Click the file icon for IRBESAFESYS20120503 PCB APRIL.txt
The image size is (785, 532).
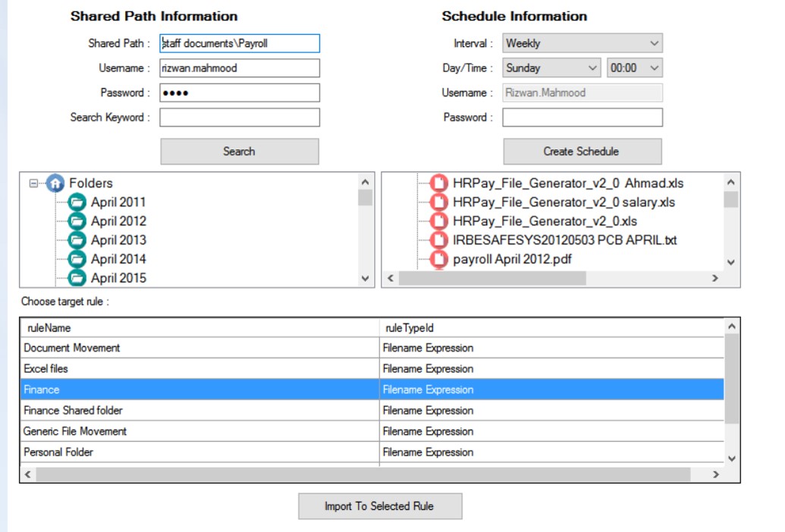click(439, 240)
